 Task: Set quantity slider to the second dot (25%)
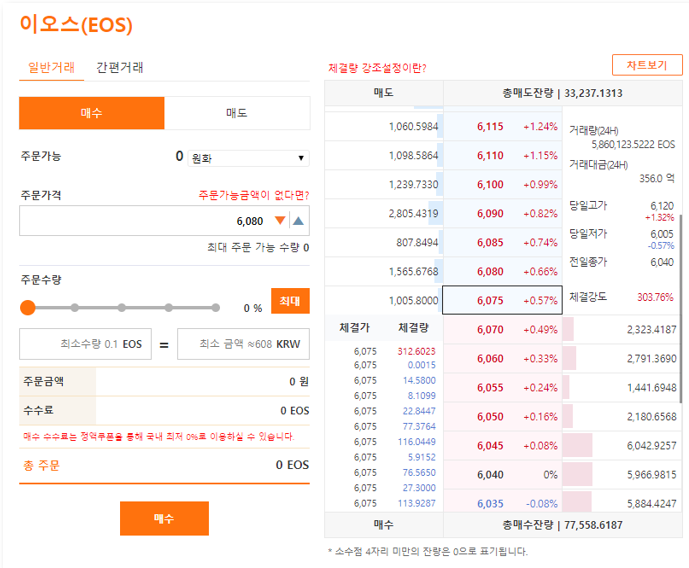click(x=75, y=308)
